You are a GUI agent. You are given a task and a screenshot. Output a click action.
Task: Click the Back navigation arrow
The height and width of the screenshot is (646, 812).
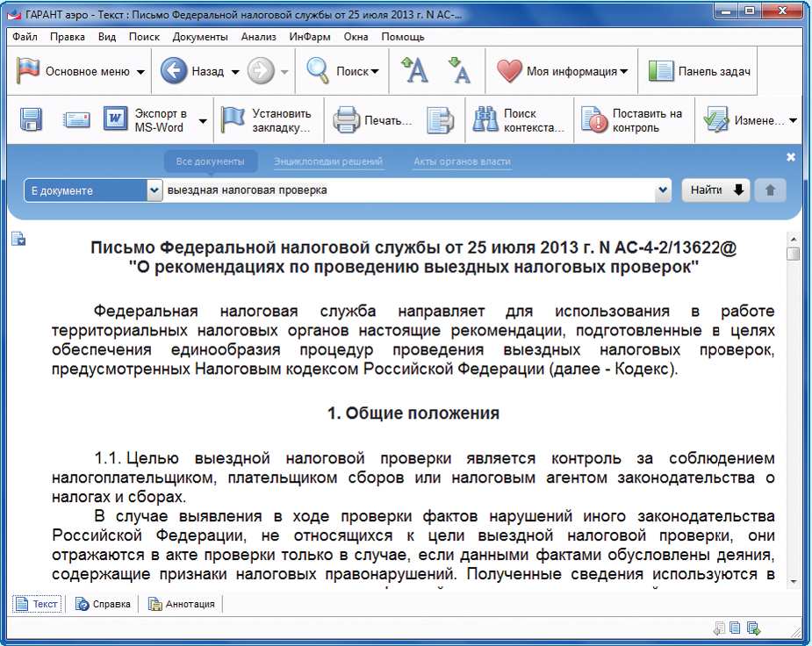[174, 72]
